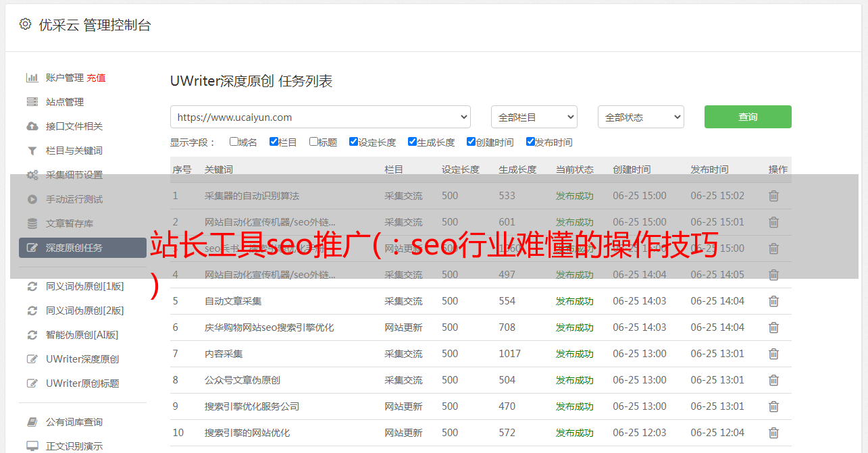
Task: Delete row 5 自动文章采集 with trash icon
Action: [x=774, y=301]
